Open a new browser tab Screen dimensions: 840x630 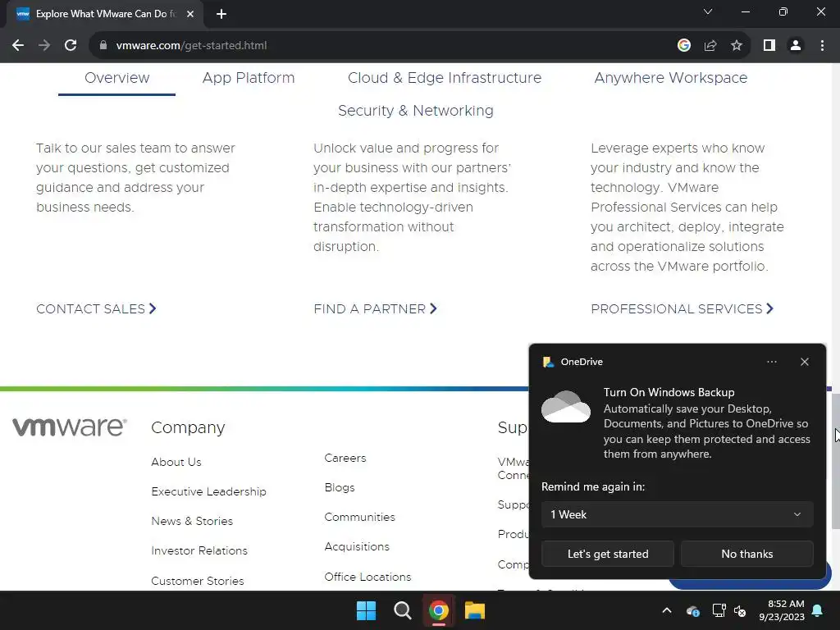tap(221, 14)
